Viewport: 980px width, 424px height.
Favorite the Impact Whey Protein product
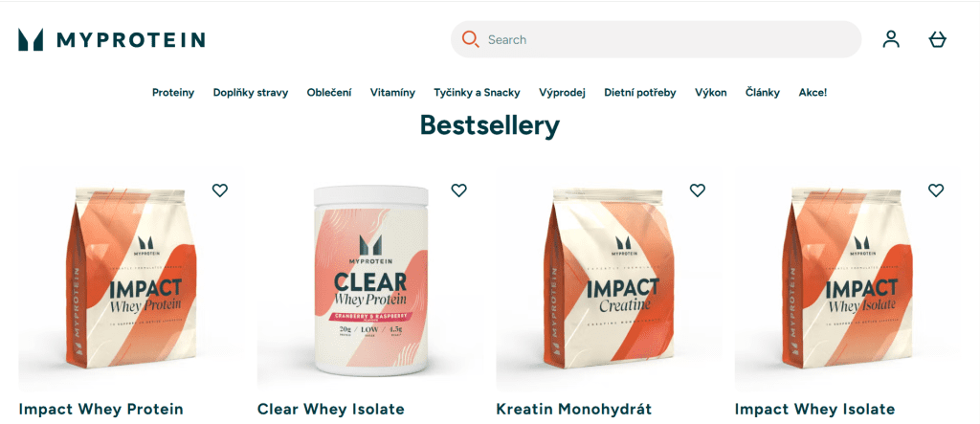pos(220,190)
